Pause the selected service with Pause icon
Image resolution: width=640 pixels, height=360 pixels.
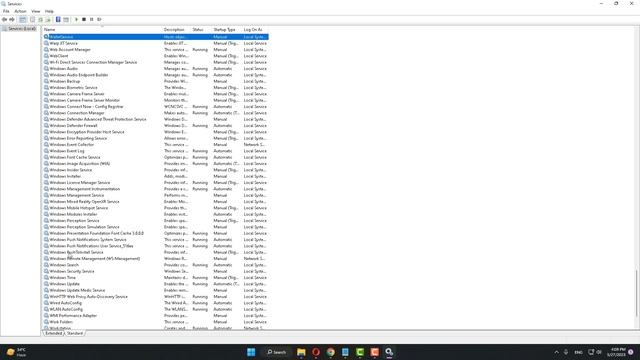click(91, 20)
